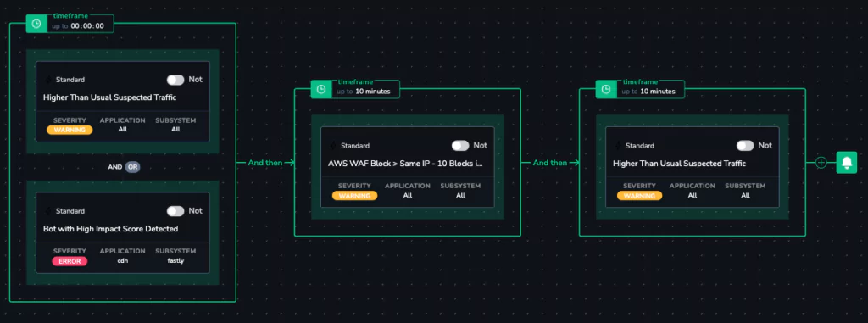
Task: Open the 00:00:00 timeframe selector
Action: pyautogui.click(x=80, y=23)
